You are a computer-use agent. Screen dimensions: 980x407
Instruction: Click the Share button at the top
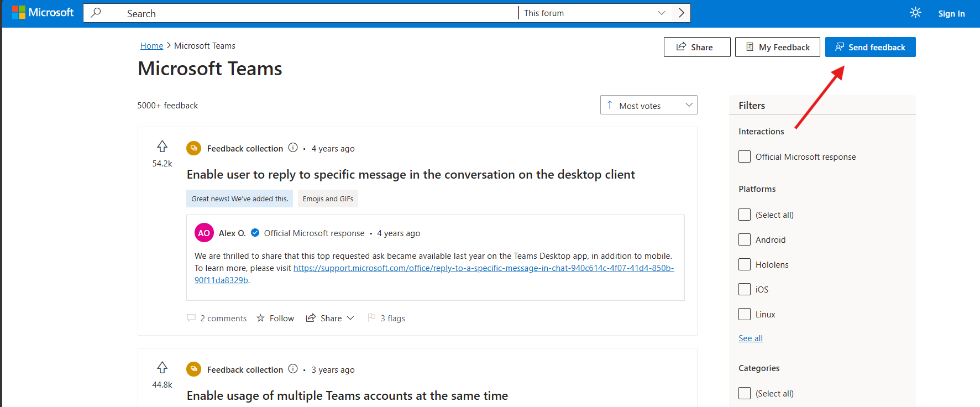pos(697,47)
